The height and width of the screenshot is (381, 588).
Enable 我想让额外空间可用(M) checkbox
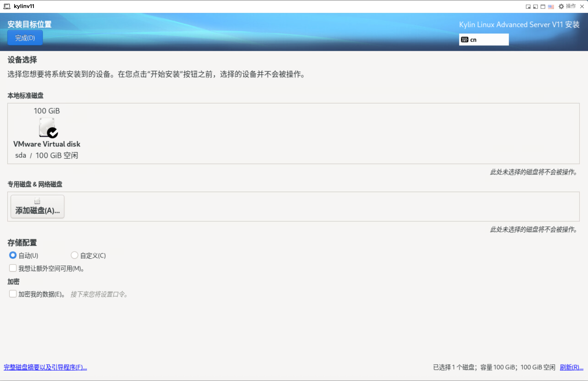(x=13, y=268)
